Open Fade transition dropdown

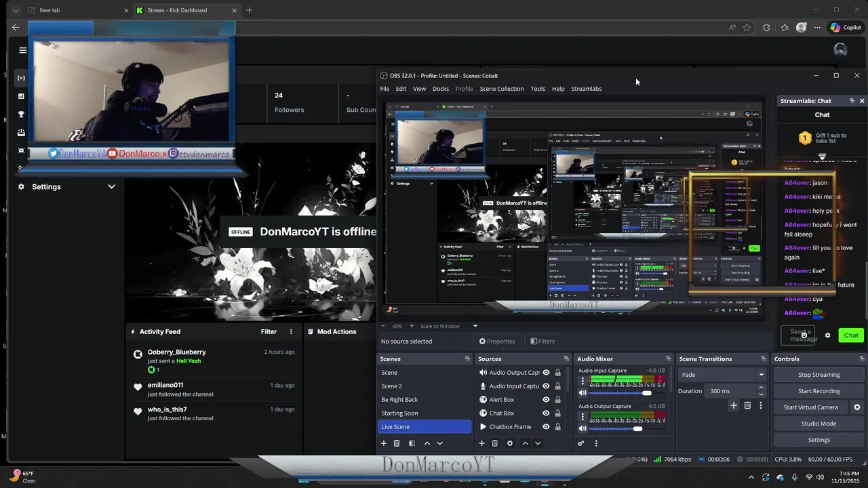point(722,375)
